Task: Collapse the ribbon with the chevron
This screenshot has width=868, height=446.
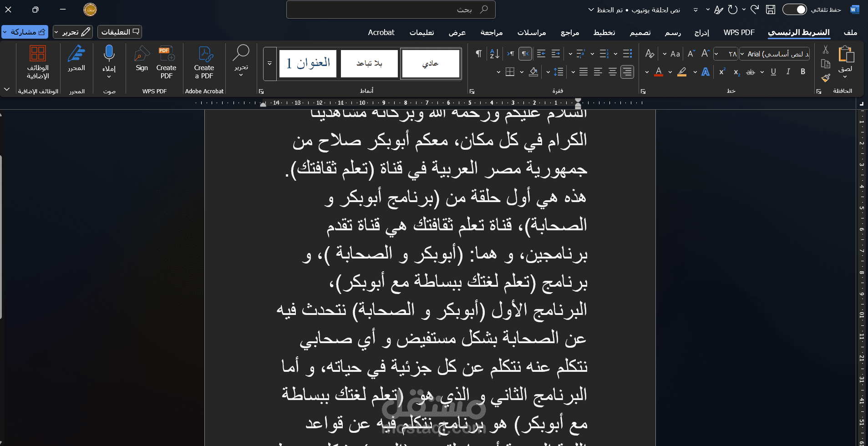Action: coord(7,89)
